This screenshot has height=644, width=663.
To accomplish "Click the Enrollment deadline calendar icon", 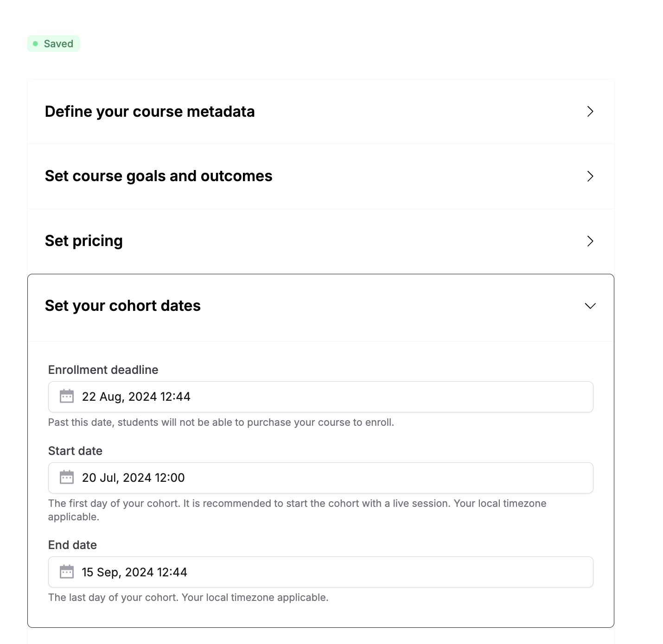I will pyautogui.click(x=67, y=396).
